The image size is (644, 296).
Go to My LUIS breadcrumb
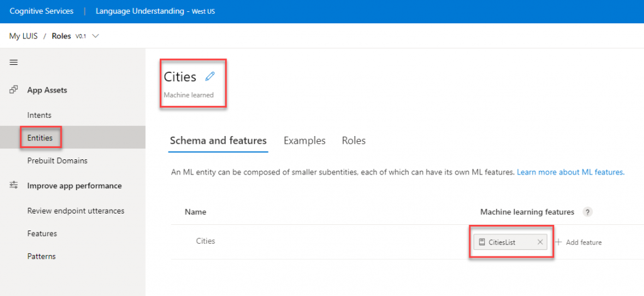click(x=23, y=36)
